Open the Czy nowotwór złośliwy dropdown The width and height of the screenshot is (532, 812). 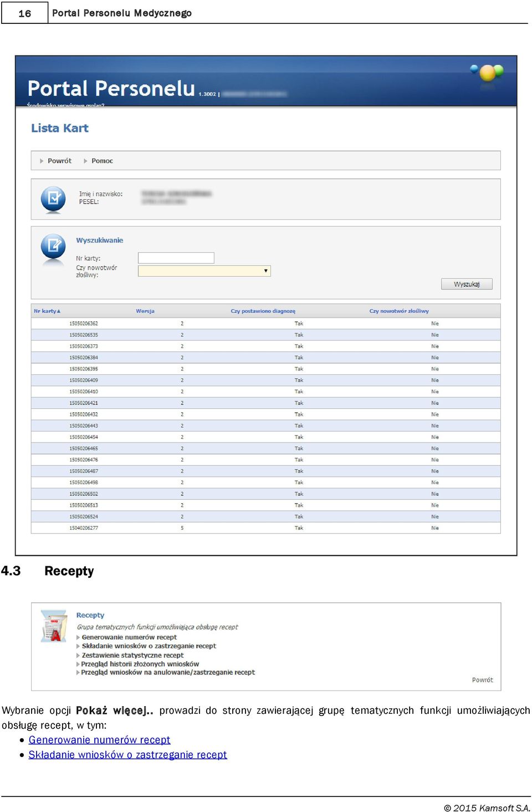coord(204,271)
